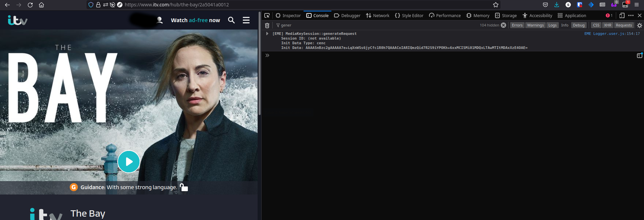644x220 pixels.
Task: Select the Console tab
Action: tap(317, 15)
